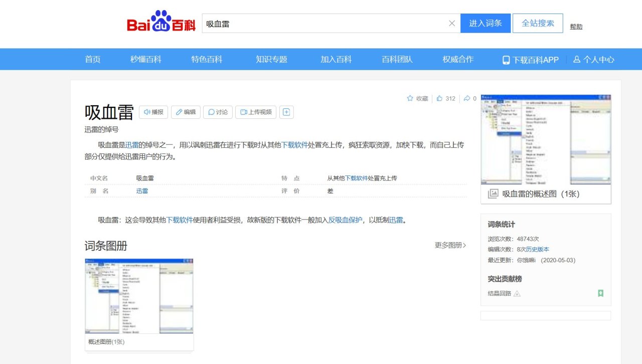Click the Baidu Baike logo
The width and height of the screenshot is (642, 364).
point(161,21)
